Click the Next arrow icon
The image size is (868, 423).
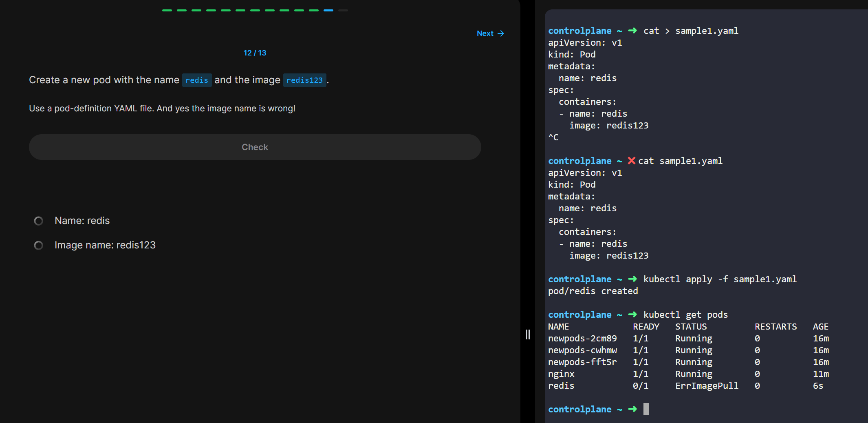(x=501, y=33)
